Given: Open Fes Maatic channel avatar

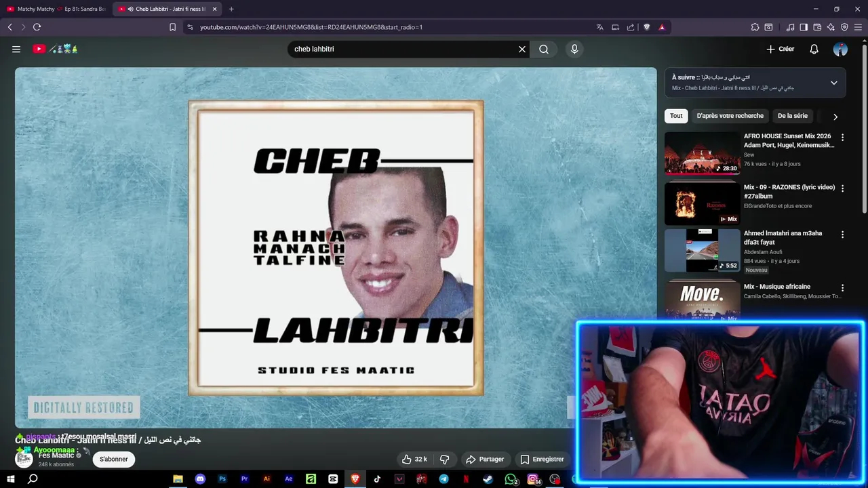Looking at the screenshot, I should click(x=24, y=459).
